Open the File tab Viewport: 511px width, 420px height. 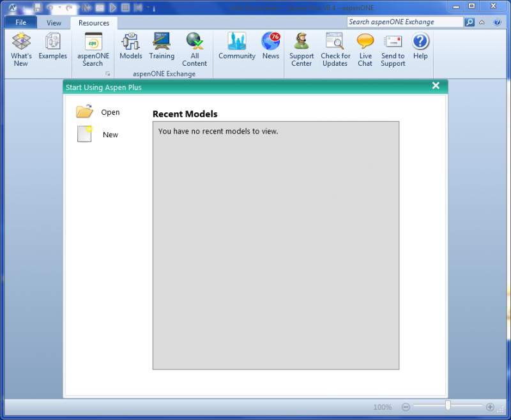click(x=21, y=22)
